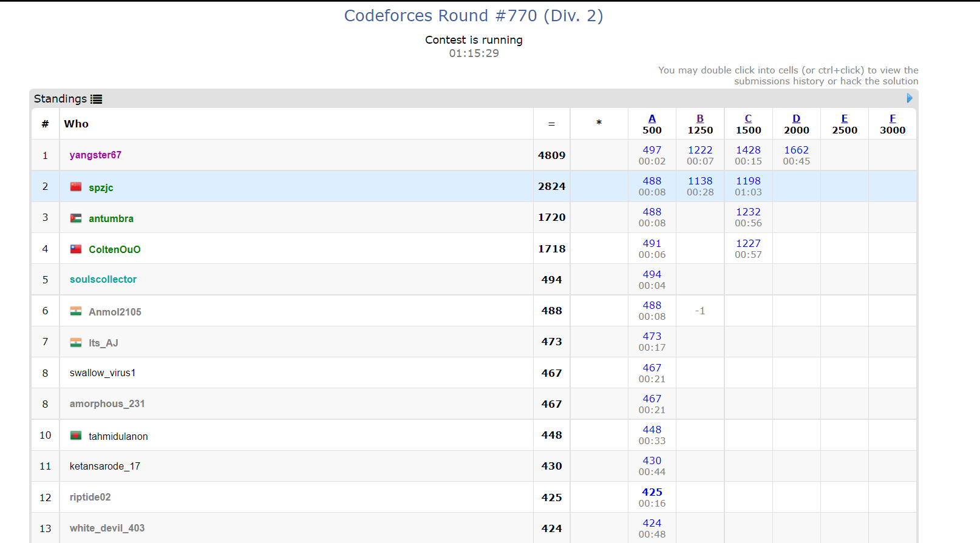Viewport: 980px width, 543px height.
Task: Click the flag beside antumbra
Action: pyautogui.click(x=76, y=218)
